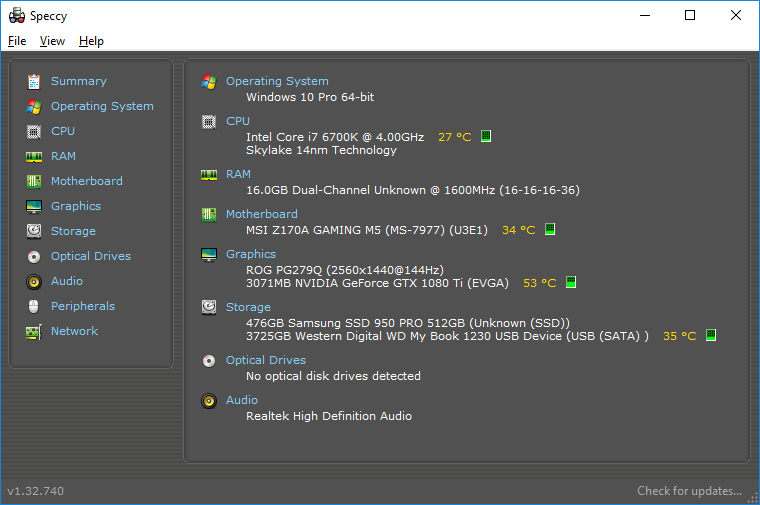Click the 34 °C motherboard temperature value
The width and height of the screenshot is (760, 505).
tap(519, 230)
